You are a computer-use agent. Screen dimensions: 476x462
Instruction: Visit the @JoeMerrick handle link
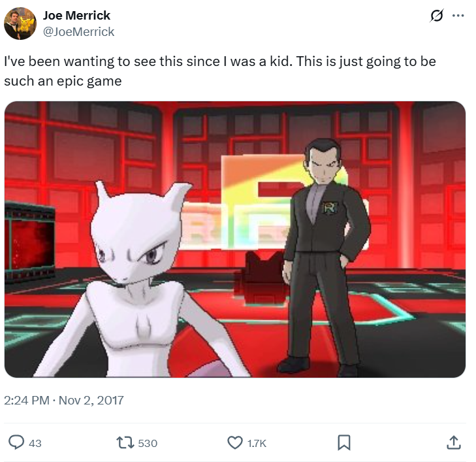pyautogui.click(x=78, y=31)
